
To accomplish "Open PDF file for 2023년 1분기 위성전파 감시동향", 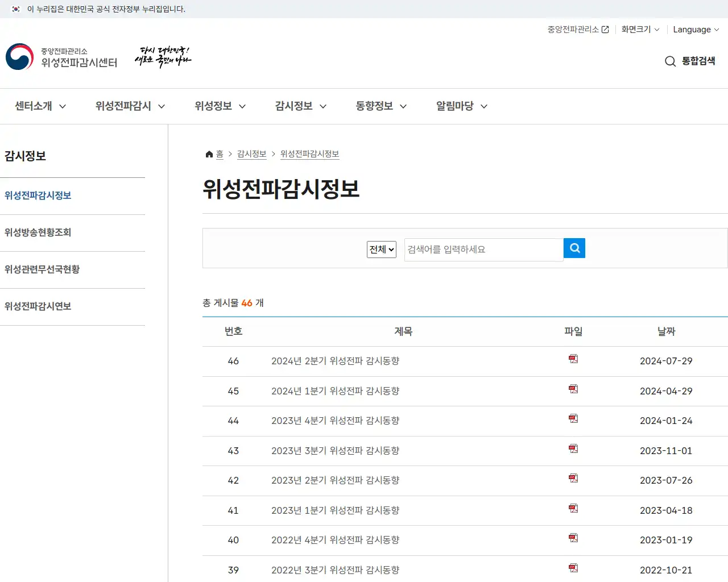I will tap(573, 508).
